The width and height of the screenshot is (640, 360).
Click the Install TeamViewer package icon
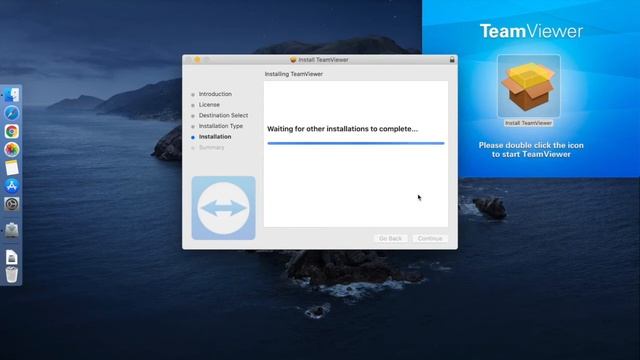pos(529,86)
